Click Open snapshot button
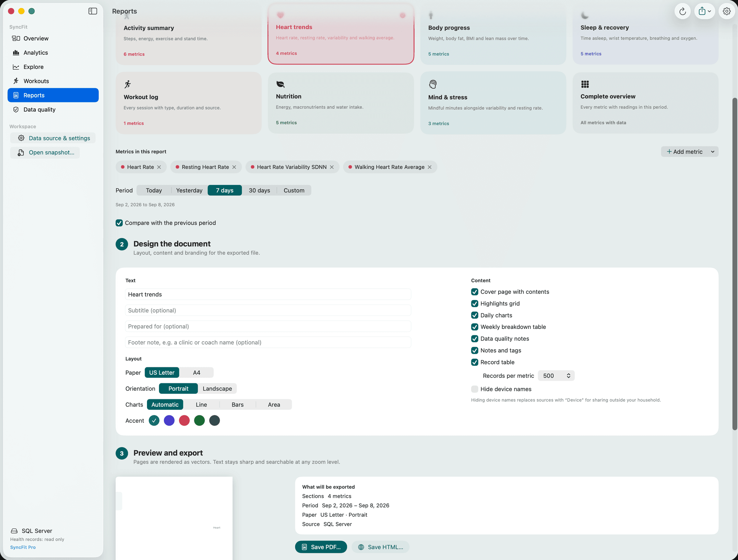 click(x=45, y=152)
